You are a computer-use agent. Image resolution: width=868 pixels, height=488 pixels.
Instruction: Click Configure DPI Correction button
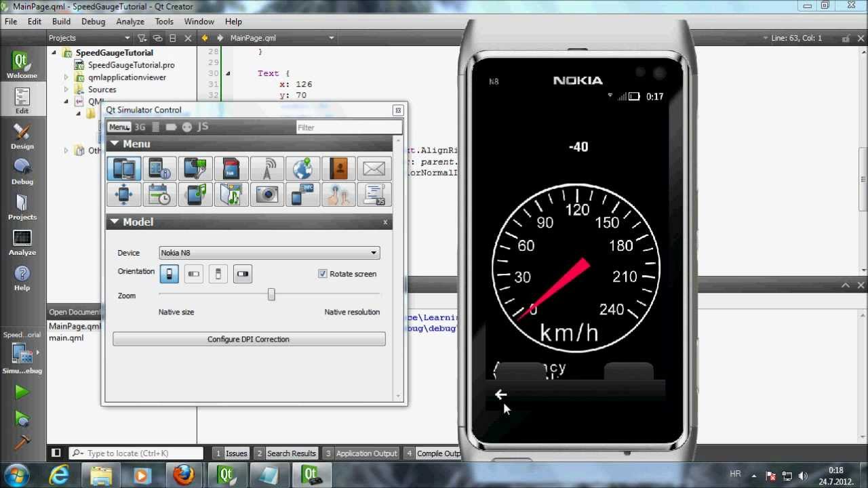(x=249, y=339)
